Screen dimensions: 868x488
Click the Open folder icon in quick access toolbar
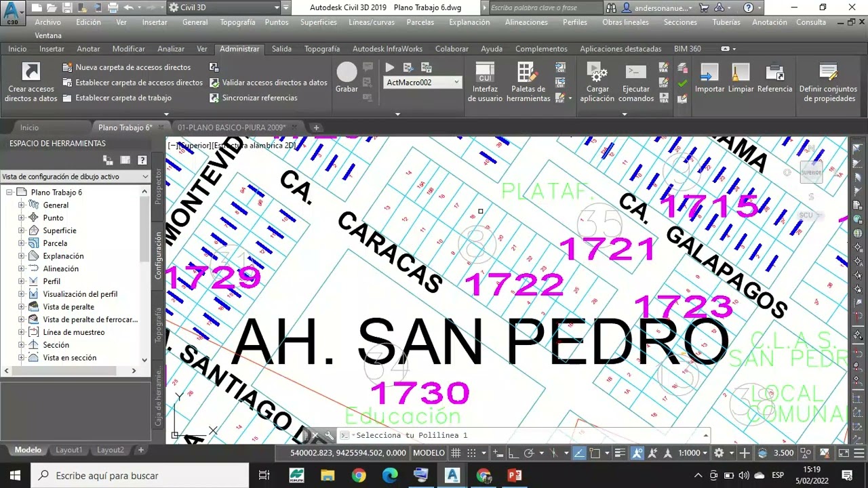tap(52, 7)
